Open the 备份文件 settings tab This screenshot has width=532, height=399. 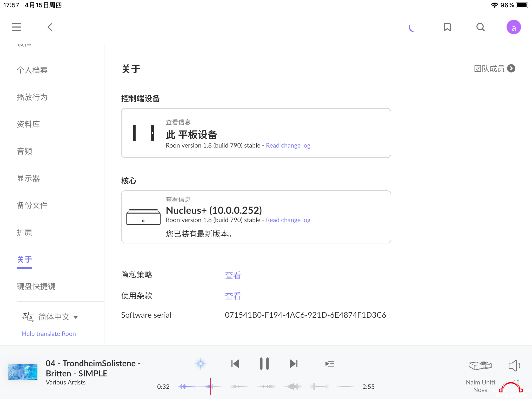[x=32, y=205]
